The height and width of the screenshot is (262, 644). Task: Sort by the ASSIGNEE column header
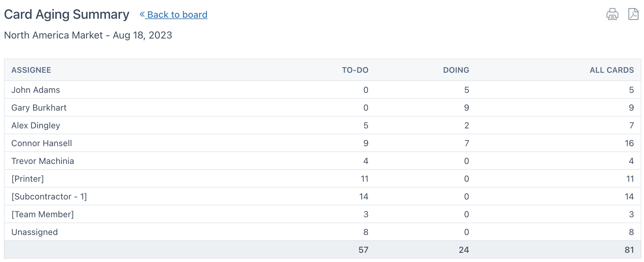coord(31,70)
